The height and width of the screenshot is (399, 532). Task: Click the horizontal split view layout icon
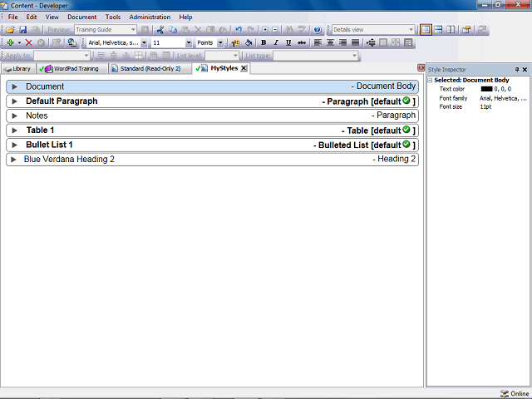(438, 30)
